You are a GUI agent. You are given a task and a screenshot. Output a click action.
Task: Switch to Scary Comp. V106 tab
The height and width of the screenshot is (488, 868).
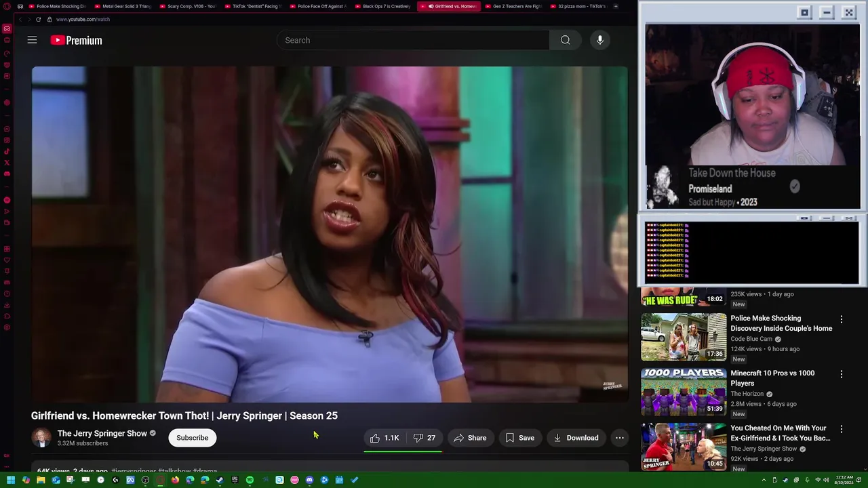pos(188,6)
